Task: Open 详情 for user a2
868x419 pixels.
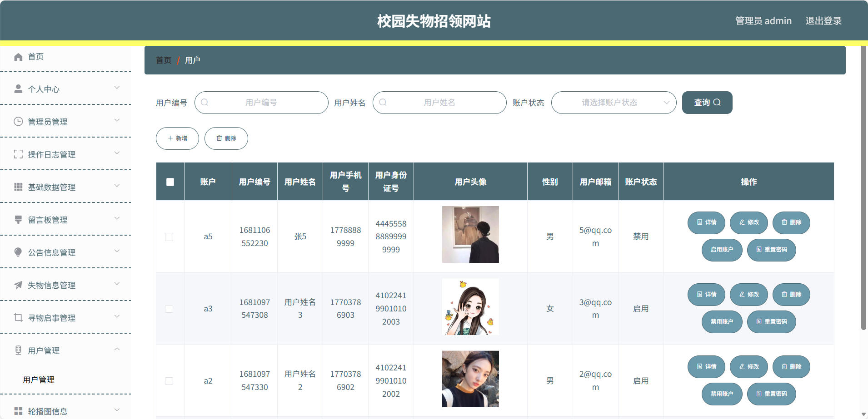Action: click(706, 367)
